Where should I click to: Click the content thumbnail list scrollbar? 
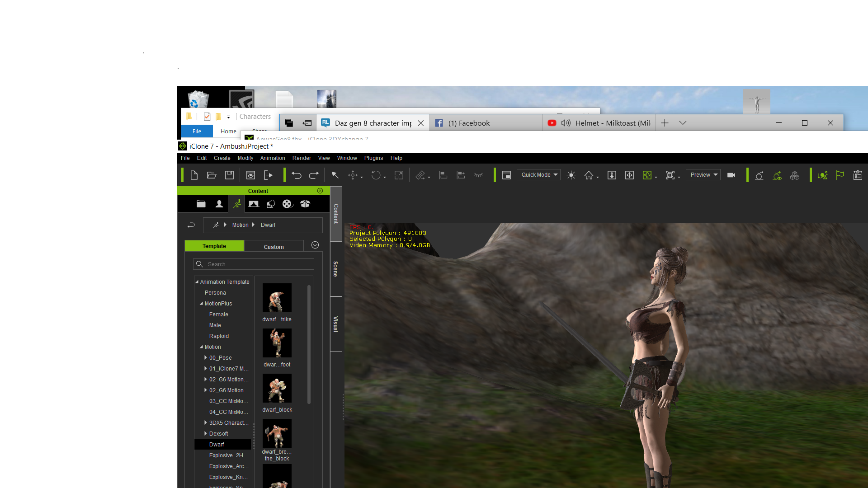tap(309, 344)
